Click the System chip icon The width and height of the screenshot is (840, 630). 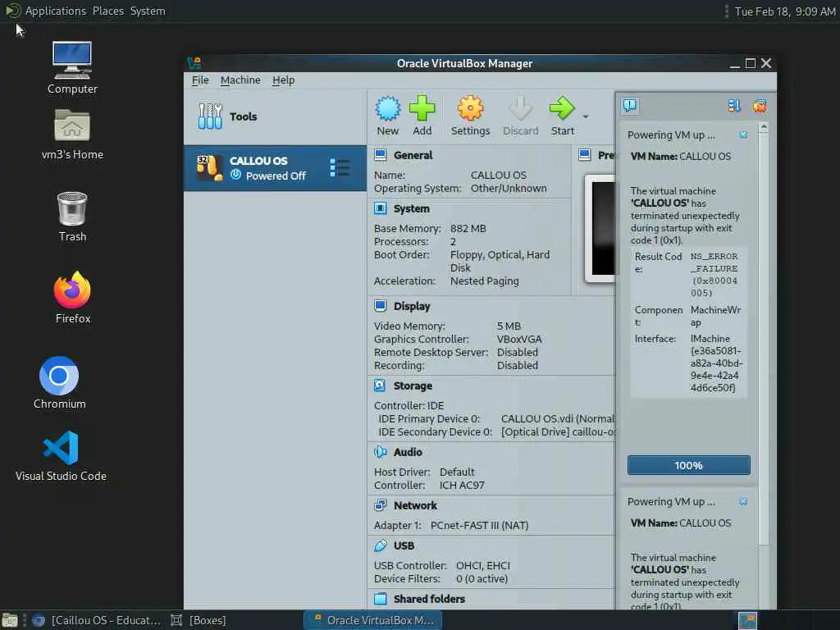pyautogui.click(x=381, y=208)
